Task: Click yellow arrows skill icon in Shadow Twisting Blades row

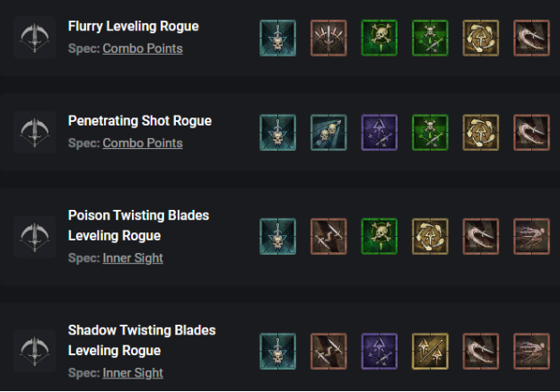Action: tap(429, 352)
